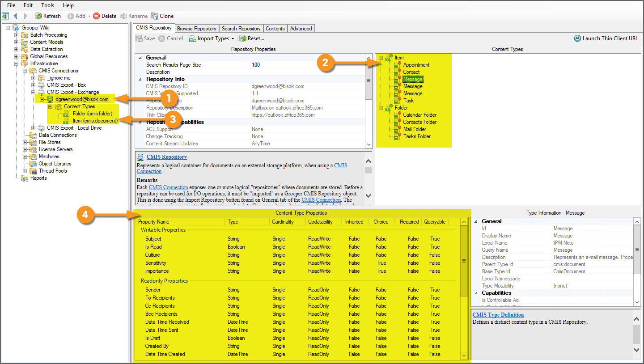Expand the Batch Processing tree node

pyautogui.click(x=17, y=35)
